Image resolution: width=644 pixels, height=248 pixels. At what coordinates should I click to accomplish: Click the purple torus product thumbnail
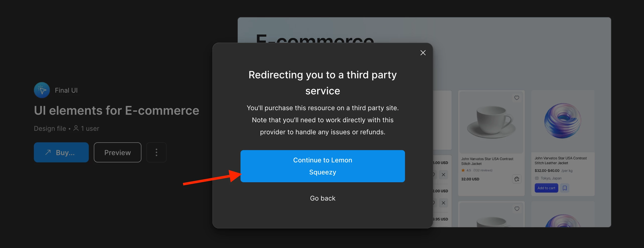tap(563, 121)
